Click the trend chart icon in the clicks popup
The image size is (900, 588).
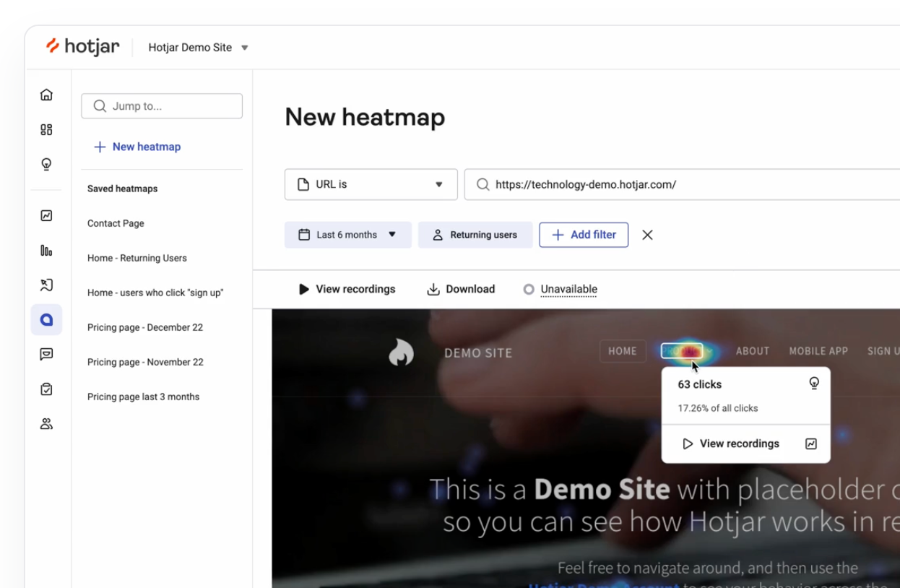click(x=811, y=444)
